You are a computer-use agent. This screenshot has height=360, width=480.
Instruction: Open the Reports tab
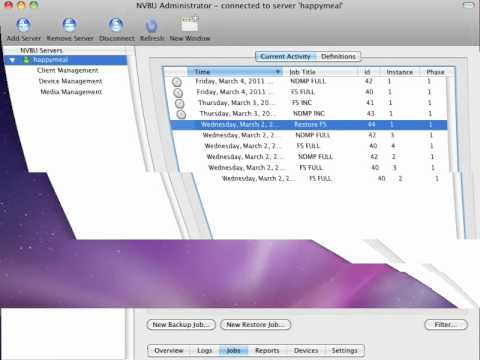point(267,351)
